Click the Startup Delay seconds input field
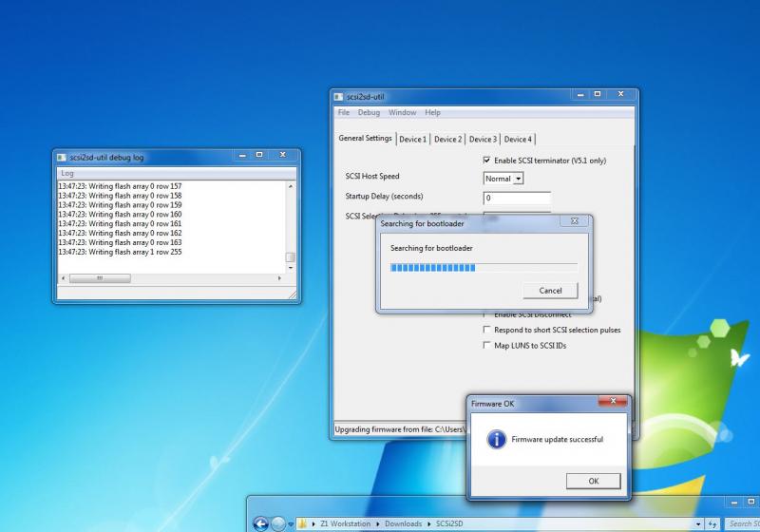 517,198
